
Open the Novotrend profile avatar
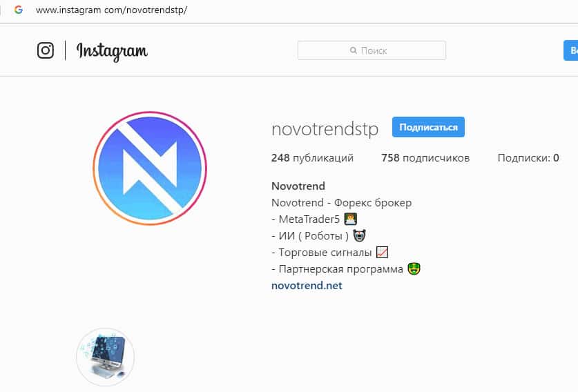tap(150, 168)
